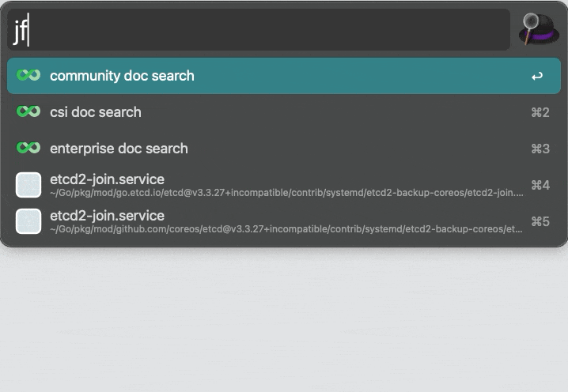This screenshot has width=568, height=392.
Task: Open the enterprise doc search result
Action: coord(119,149)
